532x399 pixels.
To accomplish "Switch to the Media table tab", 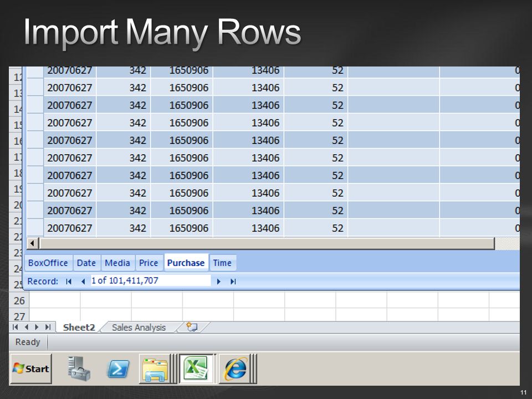I will tap(117, 263).
